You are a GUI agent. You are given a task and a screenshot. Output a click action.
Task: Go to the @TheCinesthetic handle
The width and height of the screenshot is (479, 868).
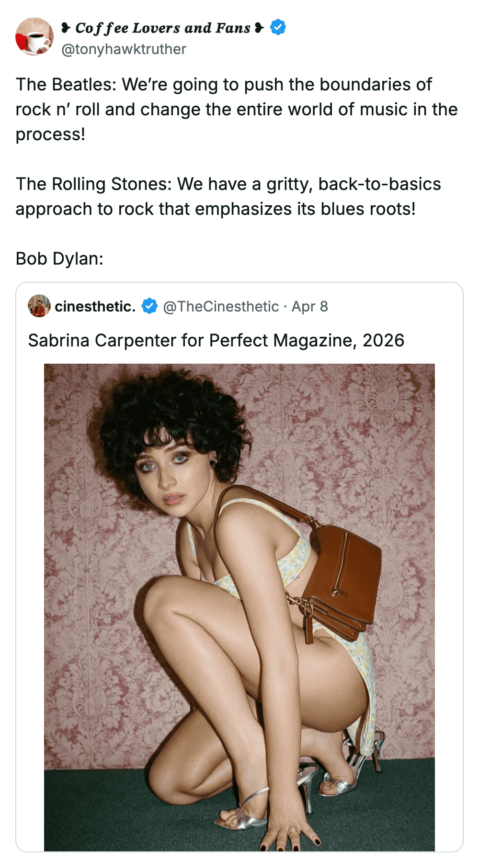221,306
